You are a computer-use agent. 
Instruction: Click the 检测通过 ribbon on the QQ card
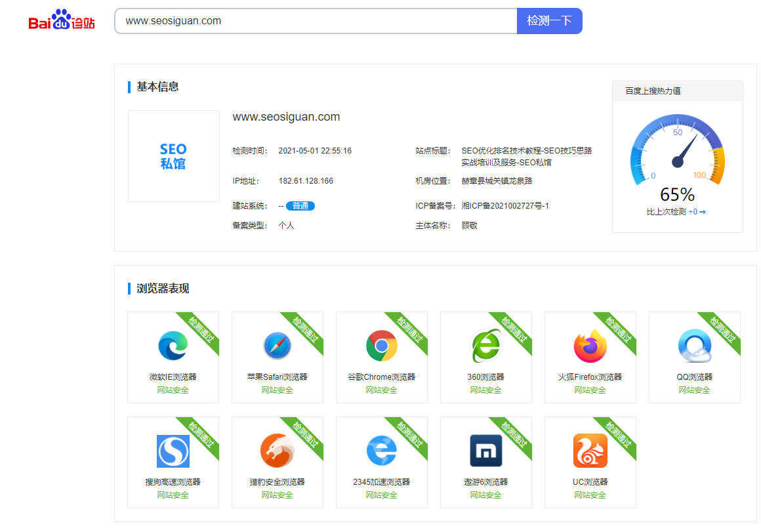(x=724, y=329)
